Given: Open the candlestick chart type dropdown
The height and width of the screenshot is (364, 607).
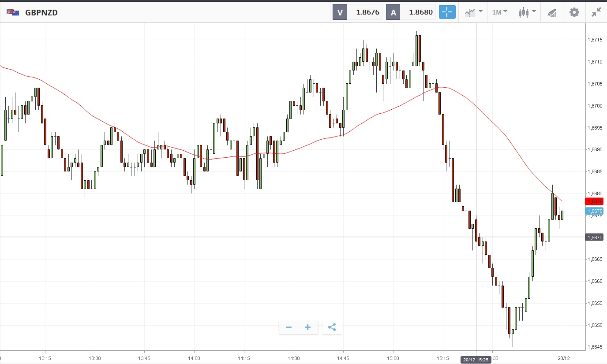Looking at the screenshot, I should 527,12.
